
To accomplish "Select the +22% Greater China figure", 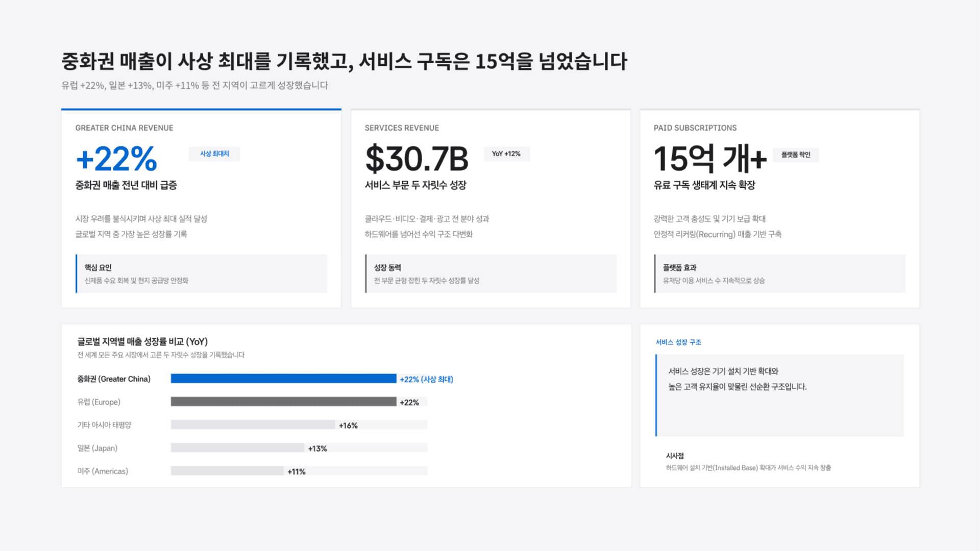I will (116, 159).
